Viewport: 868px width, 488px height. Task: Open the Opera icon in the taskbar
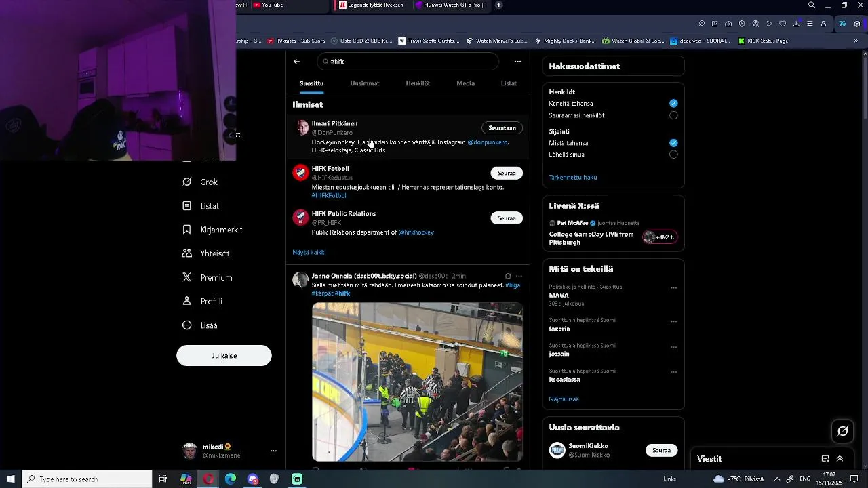pyautogui.click(x=208, y=479)
